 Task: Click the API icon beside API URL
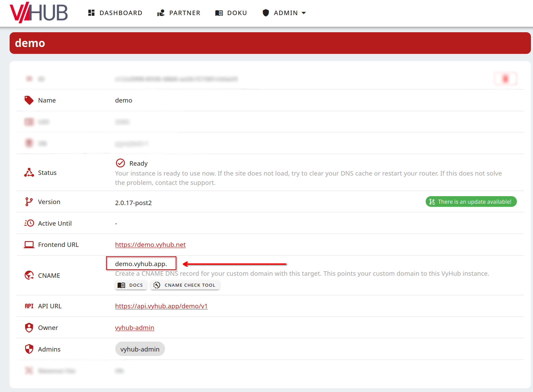coord(29,306)
